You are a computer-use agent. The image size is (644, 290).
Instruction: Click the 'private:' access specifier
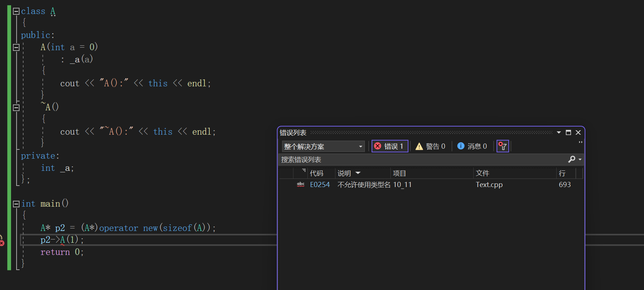[40, 156]
